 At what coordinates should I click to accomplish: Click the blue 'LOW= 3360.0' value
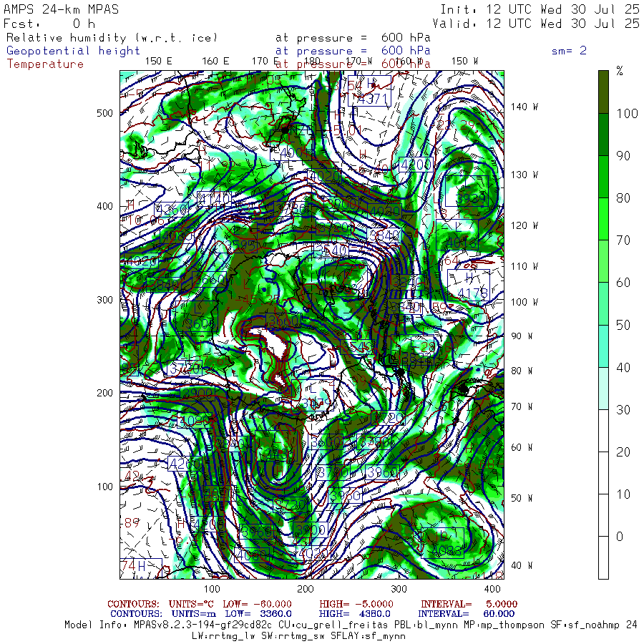[x=258, y=614]
